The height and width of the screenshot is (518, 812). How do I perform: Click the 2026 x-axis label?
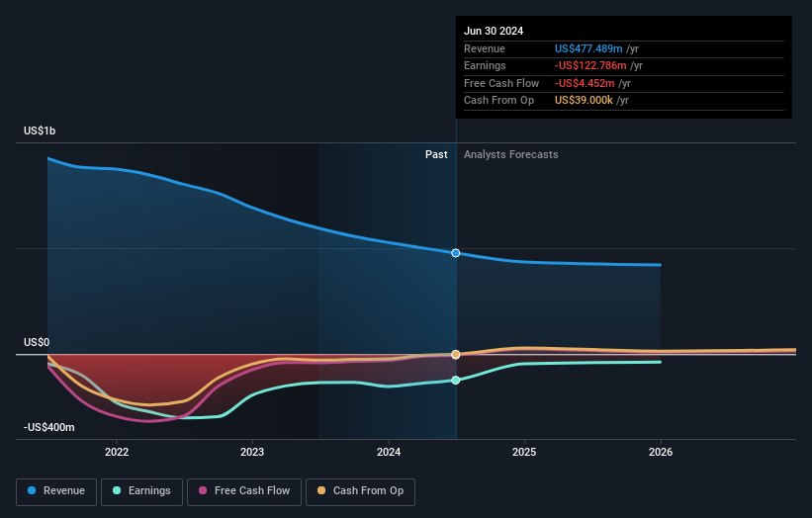(661, 452)
